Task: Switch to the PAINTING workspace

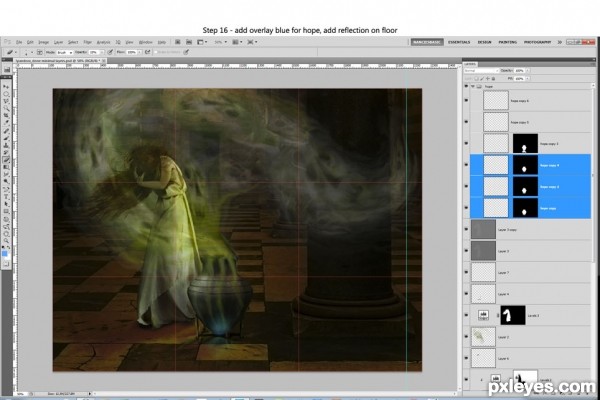Action: 507,42
